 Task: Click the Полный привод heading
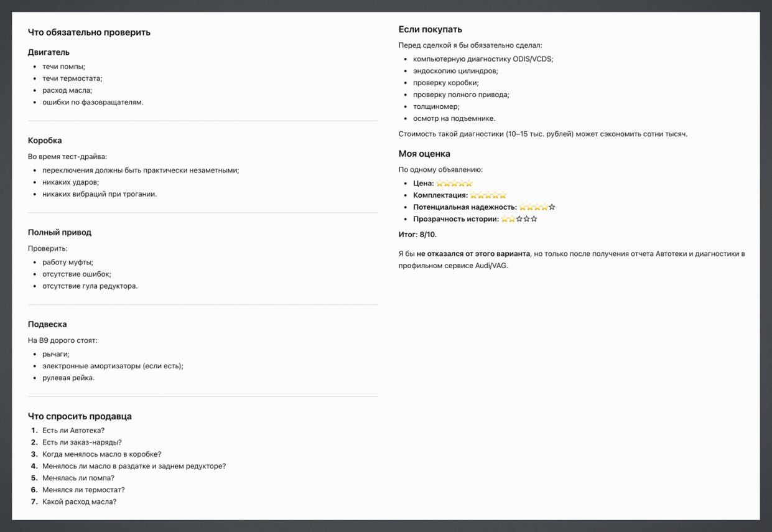click(x=60, y=233)
